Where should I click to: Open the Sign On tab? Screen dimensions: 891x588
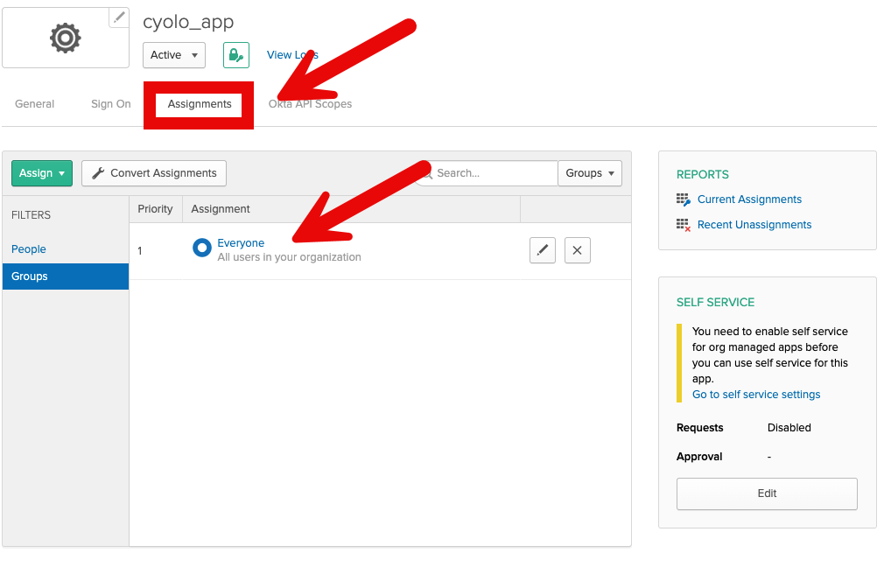pos(110,103)
